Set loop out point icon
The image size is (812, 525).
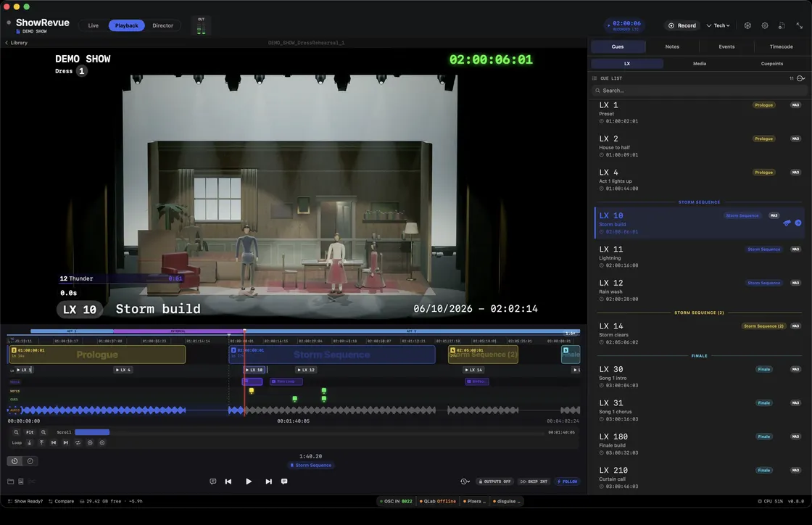coord(41,442)
